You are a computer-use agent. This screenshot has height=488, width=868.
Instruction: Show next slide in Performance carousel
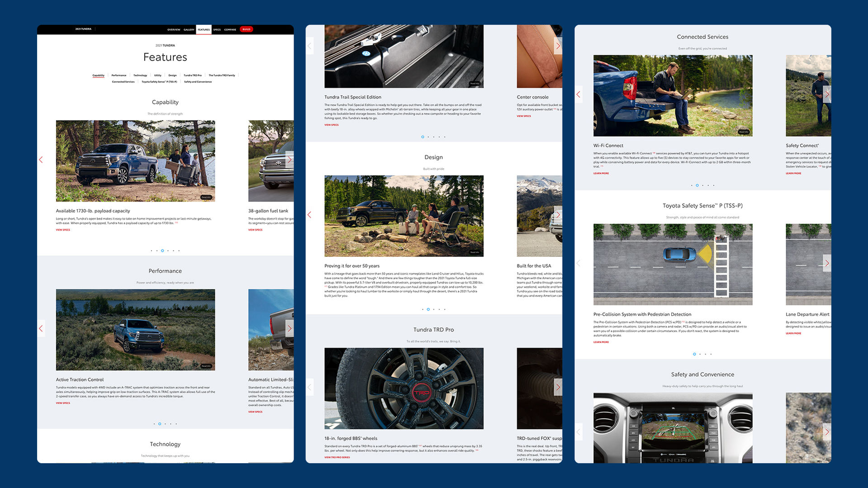point(289,328)
